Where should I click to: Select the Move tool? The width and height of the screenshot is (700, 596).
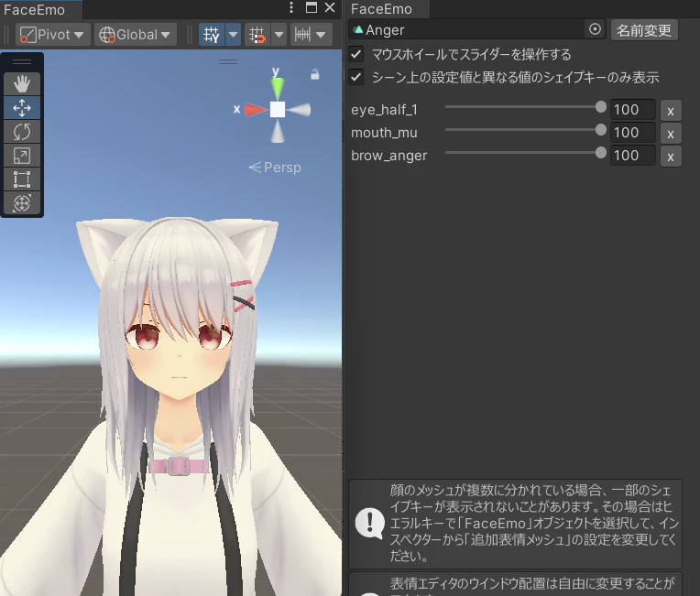point(22,108)
